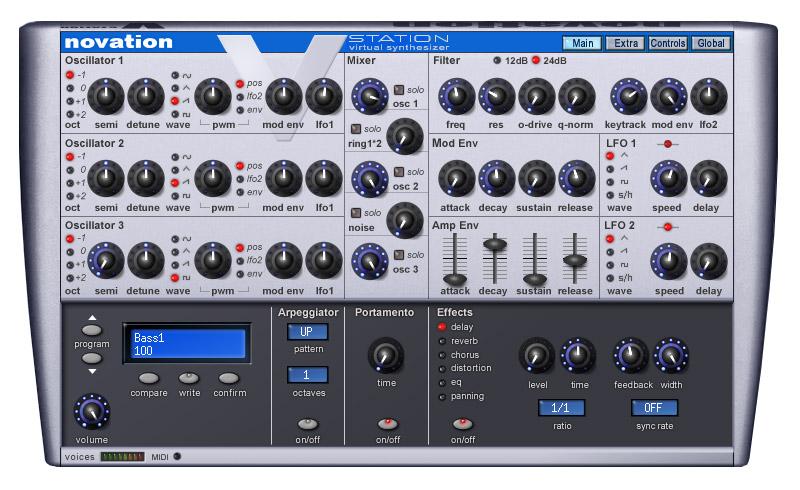Toggle the Arpeggiator on/off button
This screenshot has height=490, width=800.
(308, 423)
